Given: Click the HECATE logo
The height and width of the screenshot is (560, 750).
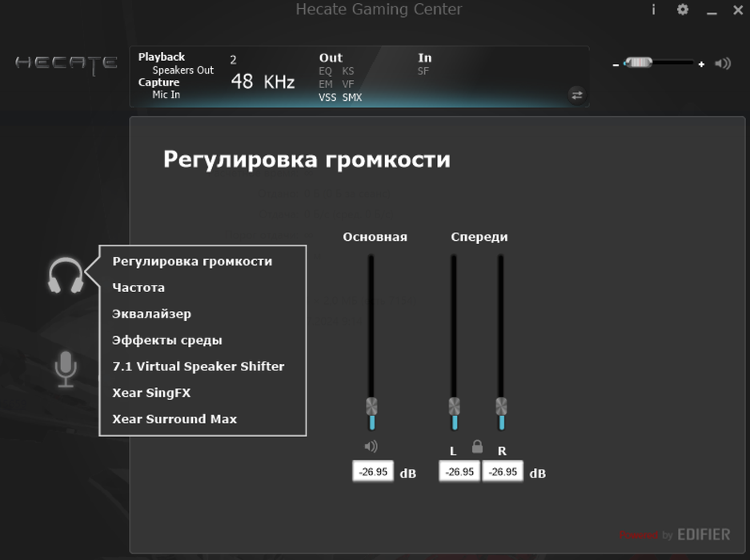Looking at the screenshot, I should pyautogui.click(x=66, y=64).
